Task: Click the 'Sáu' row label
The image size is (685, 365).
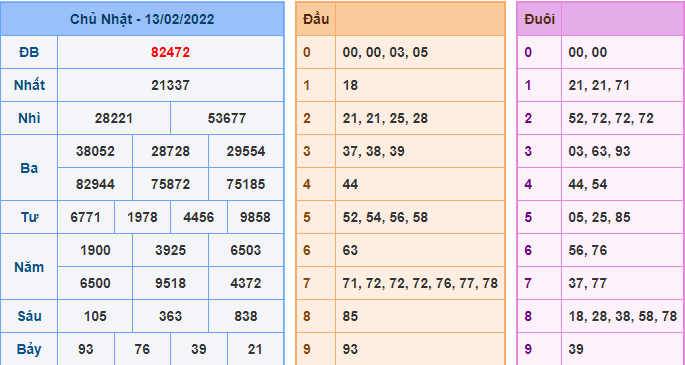Action: pyautogui.click(x=29, y=316)
